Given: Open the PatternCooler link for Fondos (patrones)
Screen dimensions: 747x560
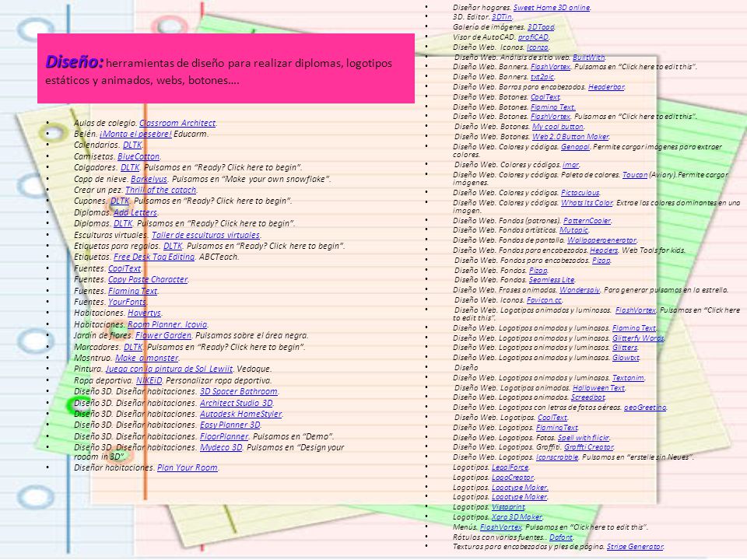Looking at the screenshot, I should pos(587,220).
